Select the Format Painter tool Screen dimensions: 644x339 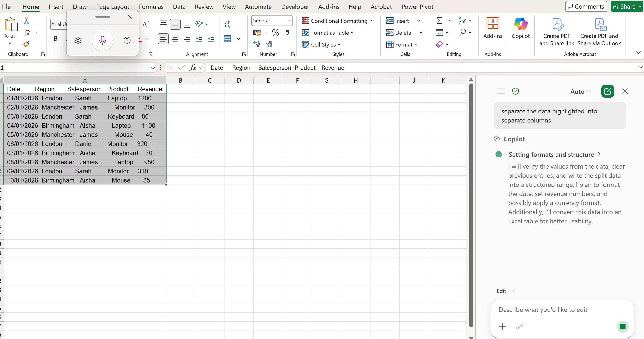coord(26,44)
